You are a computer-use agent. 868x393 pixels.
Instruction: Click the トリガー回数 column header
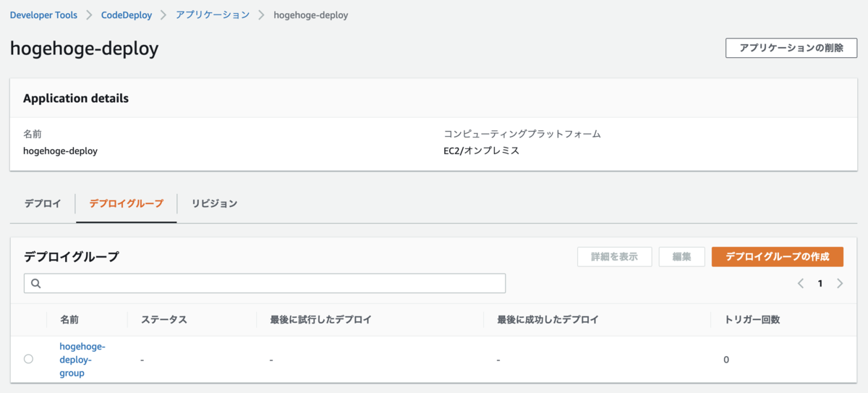[x=752, y=319]
